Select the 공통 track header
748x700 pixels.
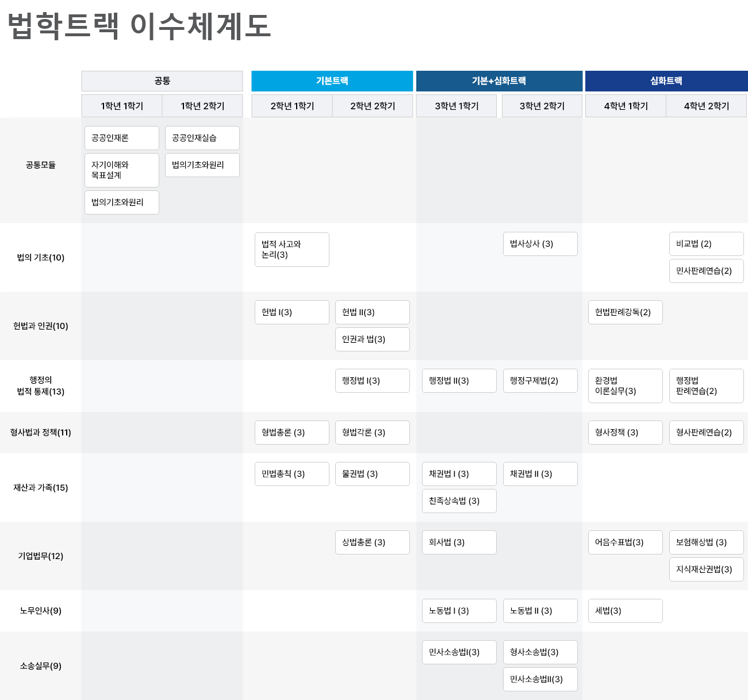pos(162,81)
